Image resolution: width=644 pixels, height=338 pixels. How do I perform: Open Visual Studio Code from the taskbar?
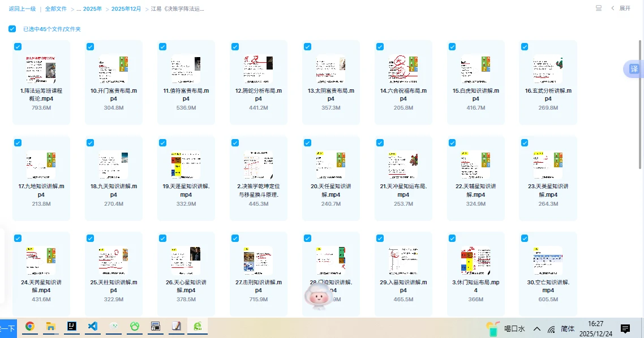[93, 326]
